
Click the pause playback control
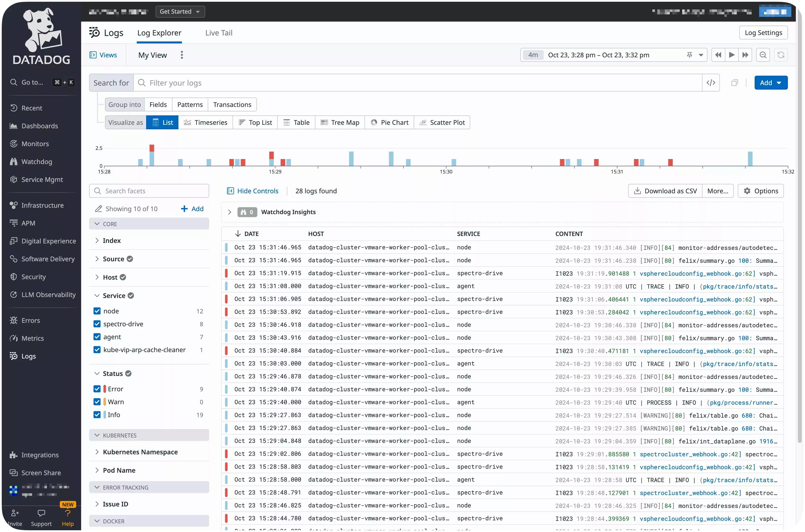[x=731, y=55]
